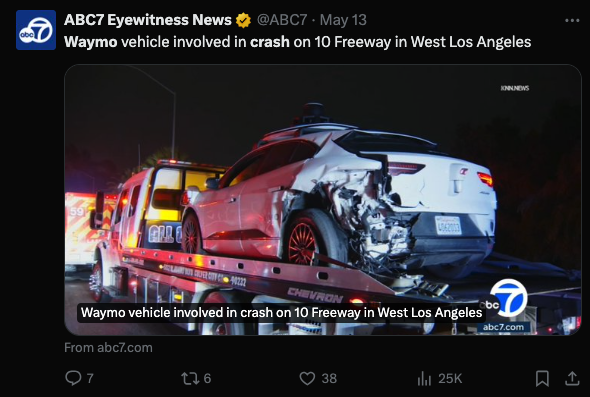
Task: View post analytics bar chart icon
Action: pyautogui.click(x=424, y=379)
